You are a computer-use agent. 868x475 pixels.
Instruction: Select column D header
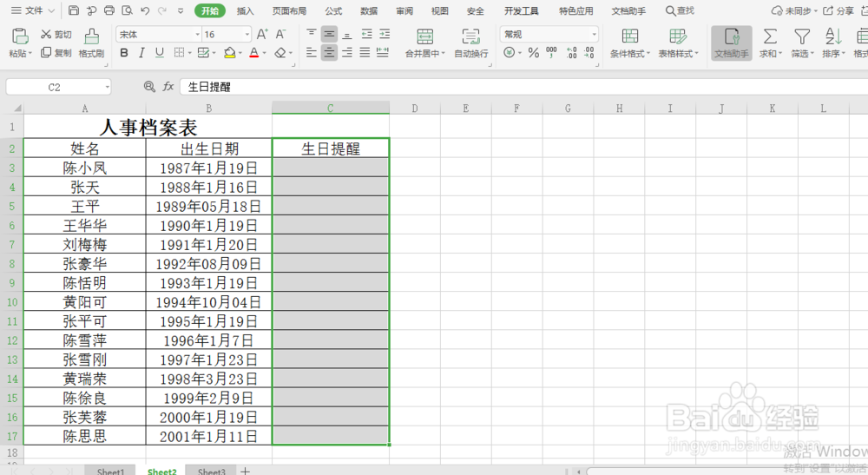pos(415,108)
